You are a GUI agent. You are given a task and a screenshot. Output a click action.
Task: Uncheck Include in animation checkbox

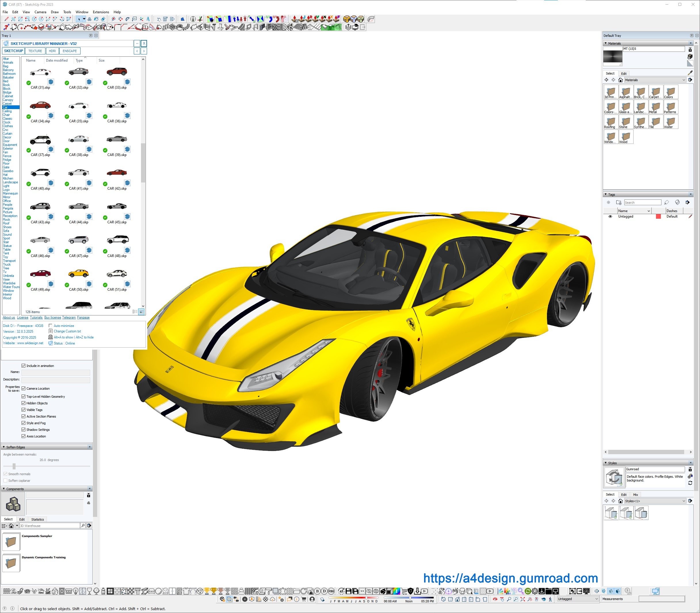click(x=24, y=366)
